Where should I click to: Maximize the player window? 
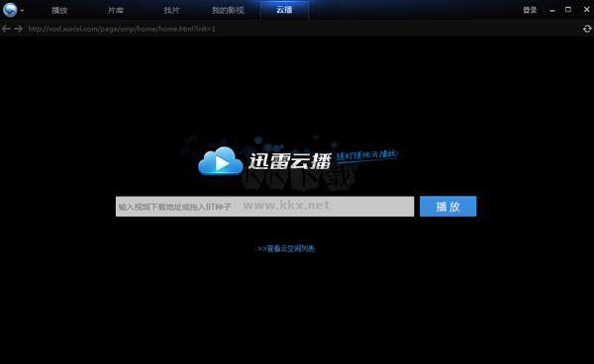(x=568, y=10)
